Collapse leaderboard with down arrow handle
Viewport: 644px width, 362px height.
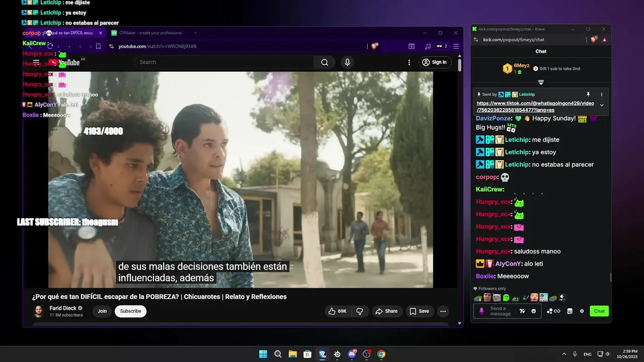click(x=541, y=82)
